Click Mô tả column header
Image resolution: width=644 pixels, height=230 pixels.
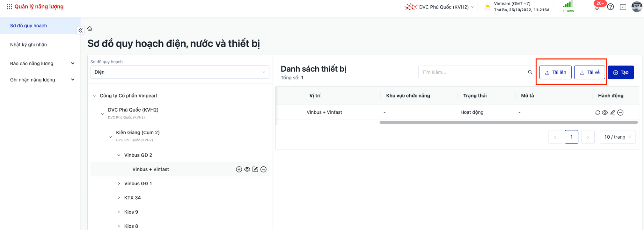click(x=527, y=96)
